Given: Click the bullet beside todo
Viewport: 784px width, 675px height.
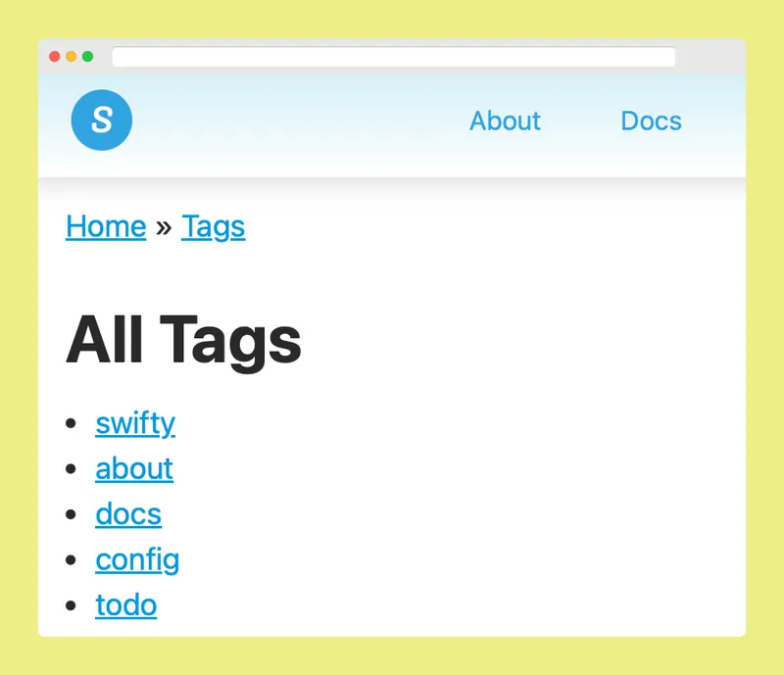Looking at the screenshot, I should click(x=70, y=605).
